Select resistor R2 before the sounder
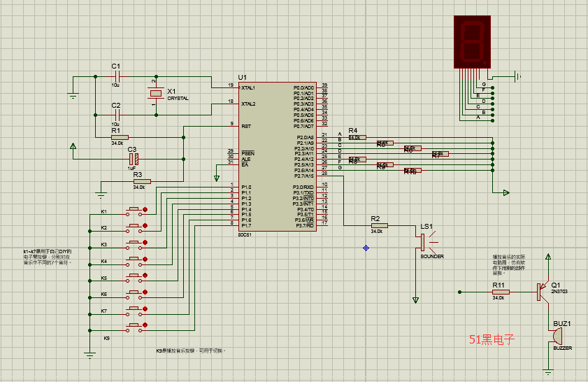 380,225
